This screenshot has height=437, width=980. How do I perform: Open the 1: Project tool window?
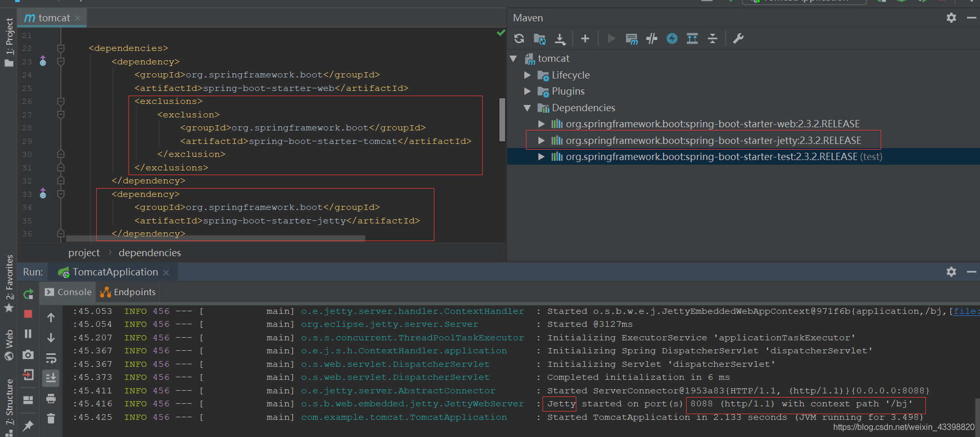9,43
